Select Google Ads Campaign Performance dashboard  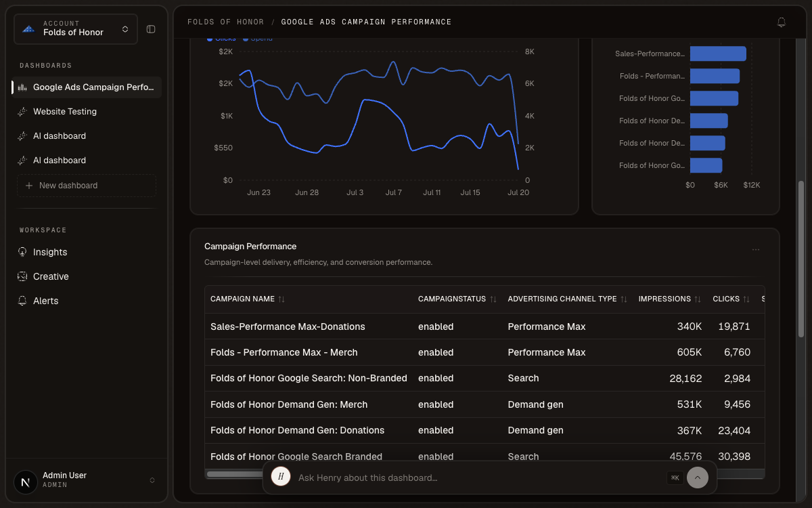click(87, 87)
